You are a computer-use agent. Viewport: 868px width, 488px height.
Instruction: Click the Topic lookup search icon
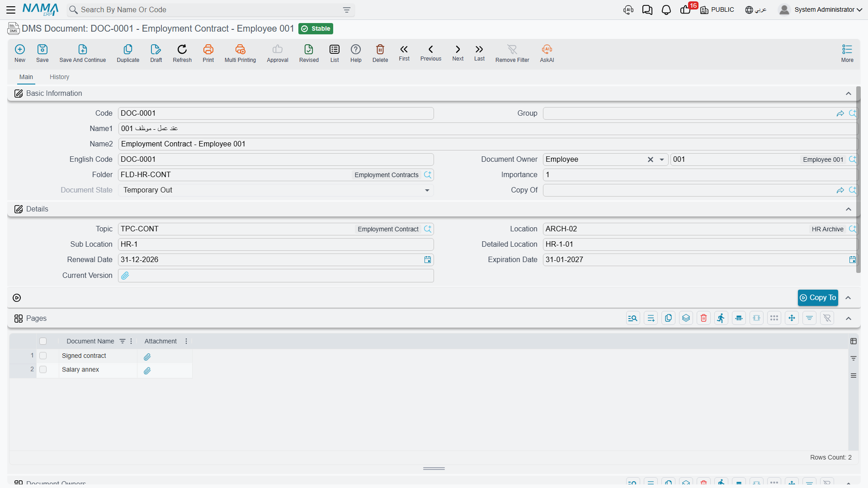428,229
